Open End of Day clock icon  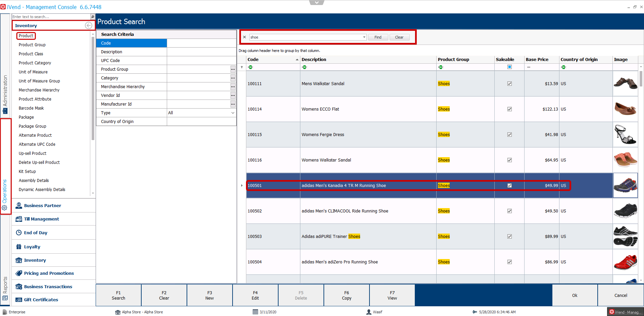(x=19, y=233)
